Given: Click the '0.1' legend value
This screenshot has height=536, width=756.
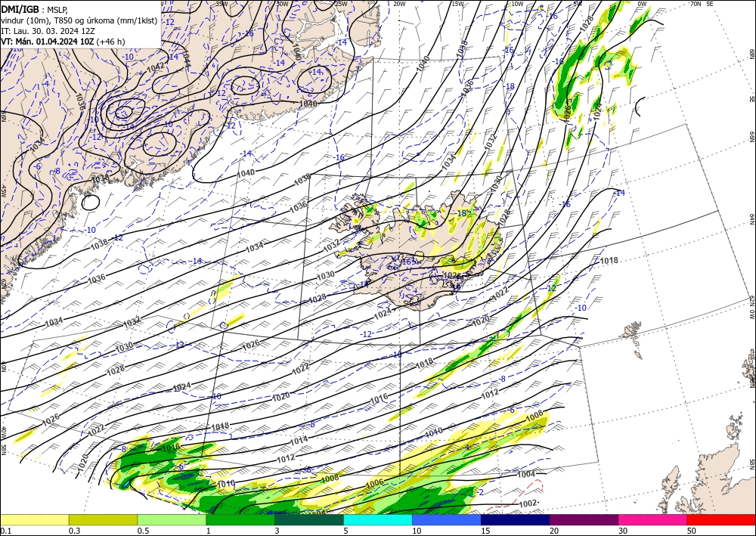Looking at the screenshot, I should (6, 531).
